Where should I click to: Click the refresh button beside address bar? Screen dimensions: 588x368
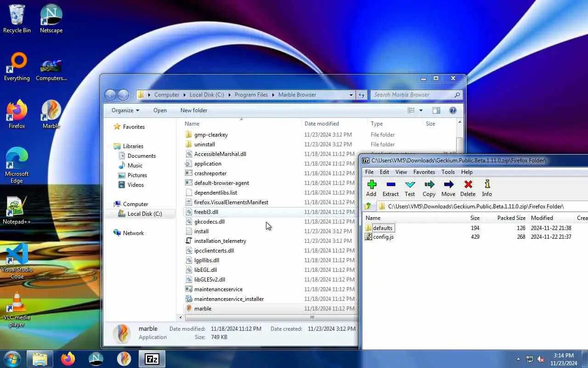362,95
